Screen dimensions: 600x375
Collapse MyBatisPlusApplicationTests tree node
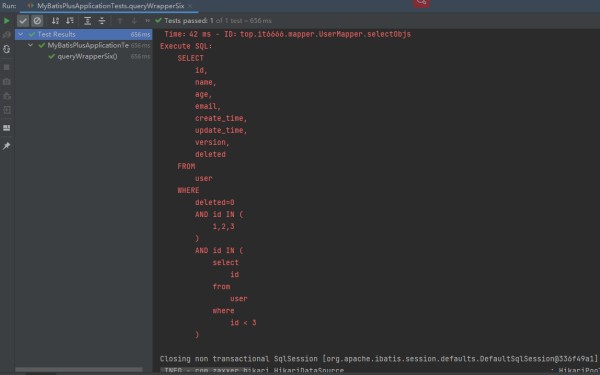pyautogui.click(x=31, y=45)
